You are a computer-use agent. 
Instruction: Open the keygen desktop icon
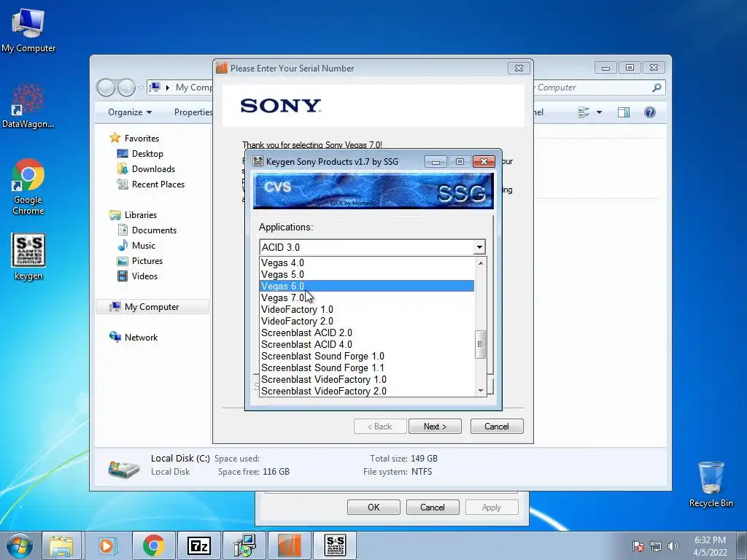(28, 257)
